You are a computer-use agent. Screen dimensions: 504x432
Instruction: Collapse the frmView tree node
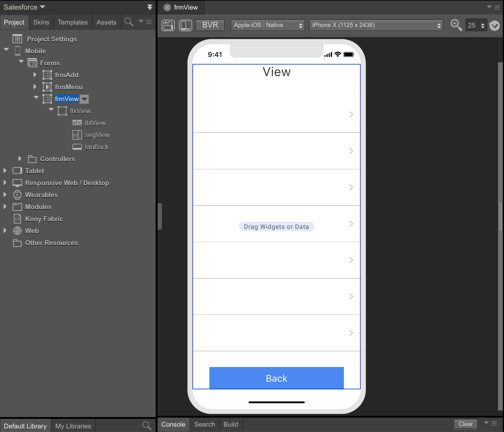coord(36,98)
